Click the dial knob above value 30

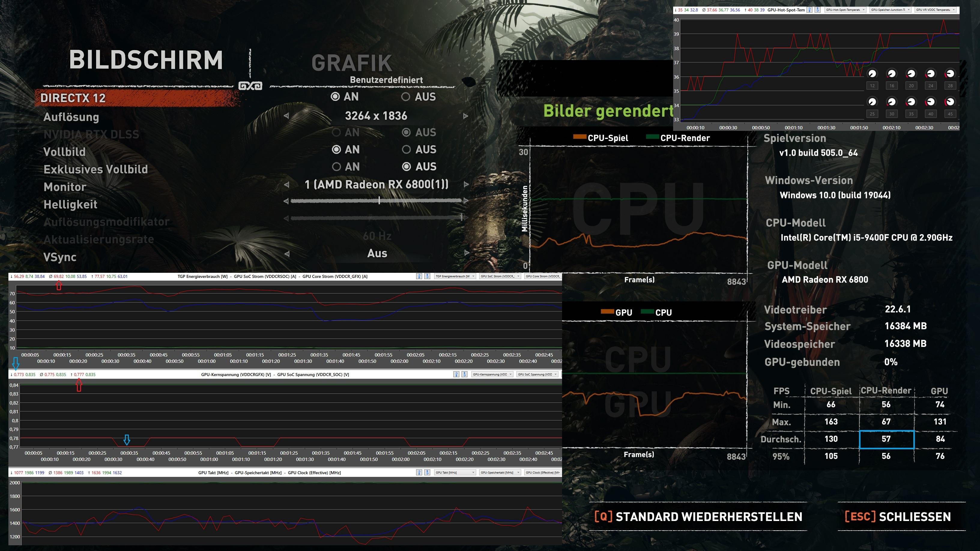[891, 101]
